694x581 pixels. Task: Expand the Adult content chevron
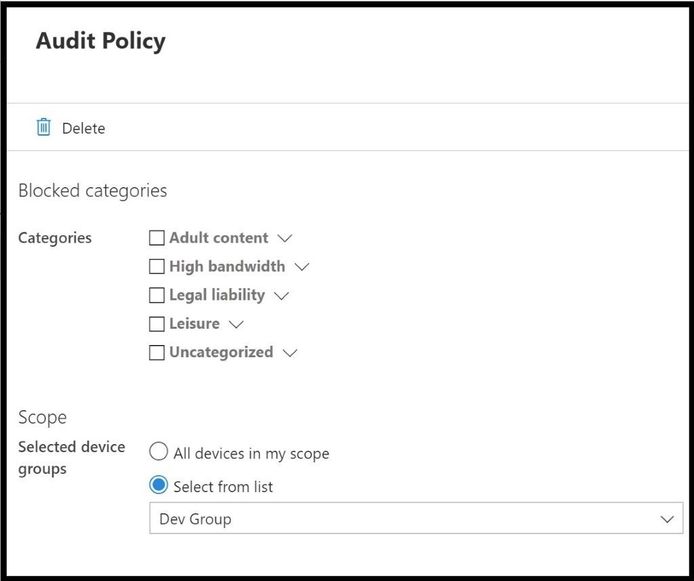[285, 239]
